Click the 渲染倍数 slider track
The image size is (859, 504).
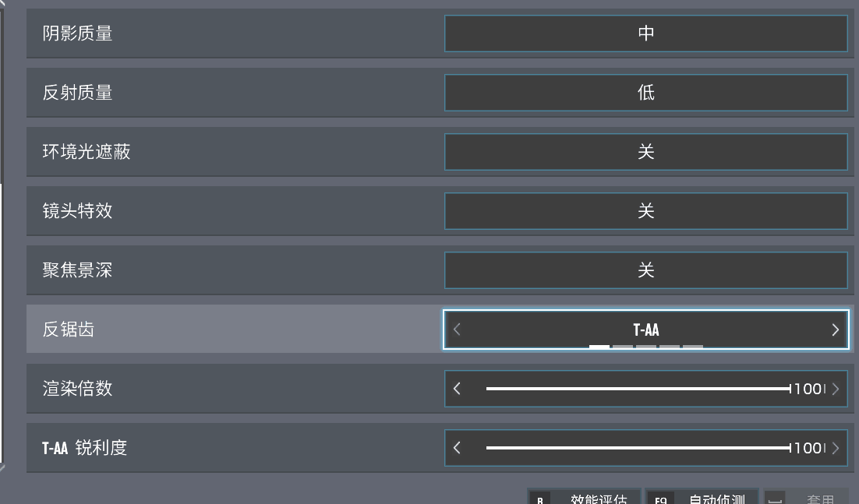pyautogui.click(x=638, y=388)
